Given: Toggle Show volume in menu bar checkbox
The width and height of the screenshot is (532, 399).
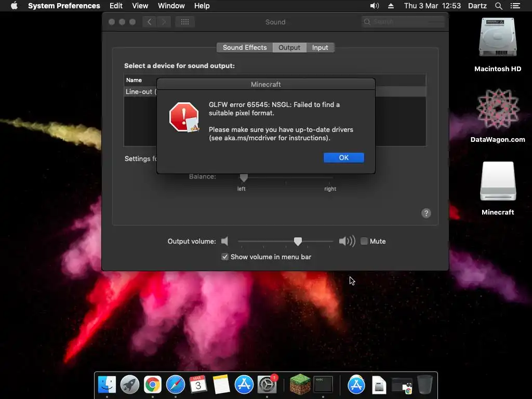Looking at the screenshot, I should [x=224, y=257].
